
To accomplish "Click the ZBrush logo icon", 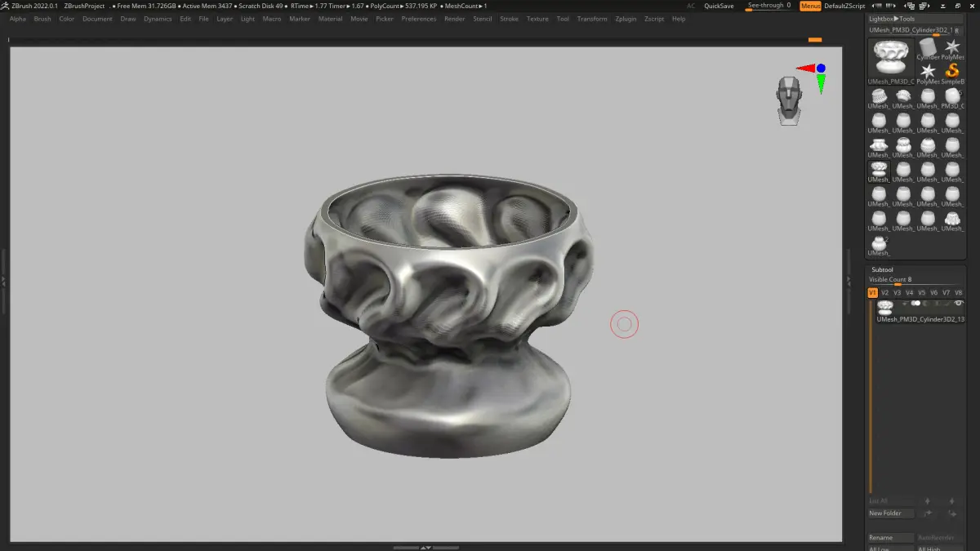I will click(5, 6).
